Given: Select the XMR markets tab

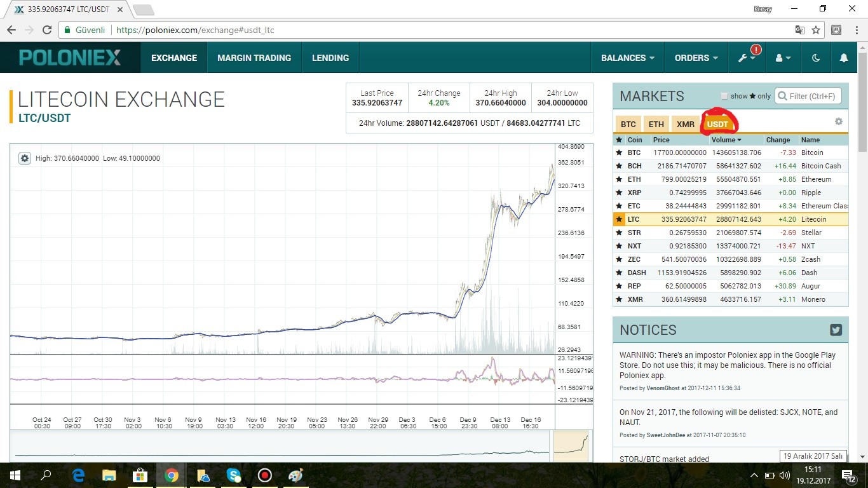Looking at the screenshot, I should (686, 124).
